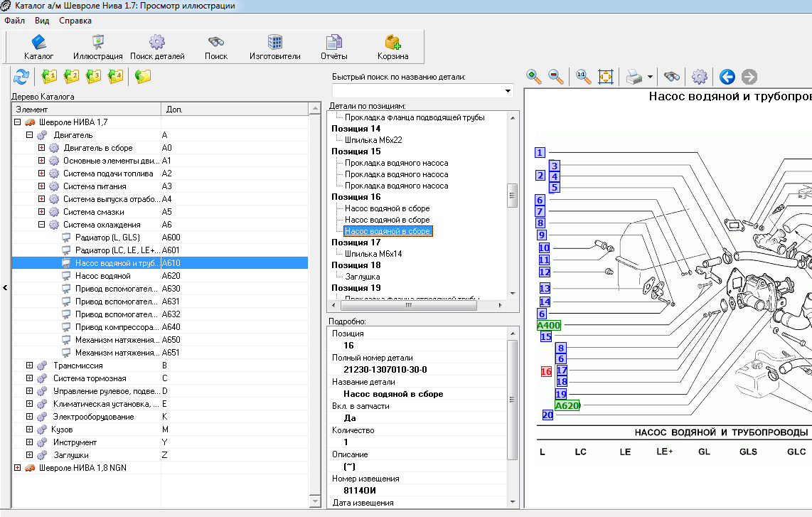This screenshot has height=517, width=812.
Task: Click the folder level 4 icon
Action: click(115, 77)
